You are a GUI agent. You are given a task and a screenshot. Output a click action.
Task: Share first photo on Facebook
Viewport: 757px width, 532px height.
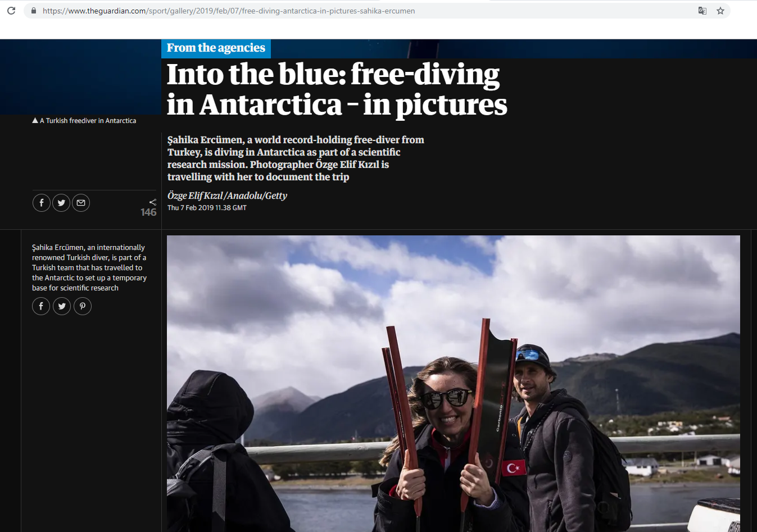[x=41, y=306]
